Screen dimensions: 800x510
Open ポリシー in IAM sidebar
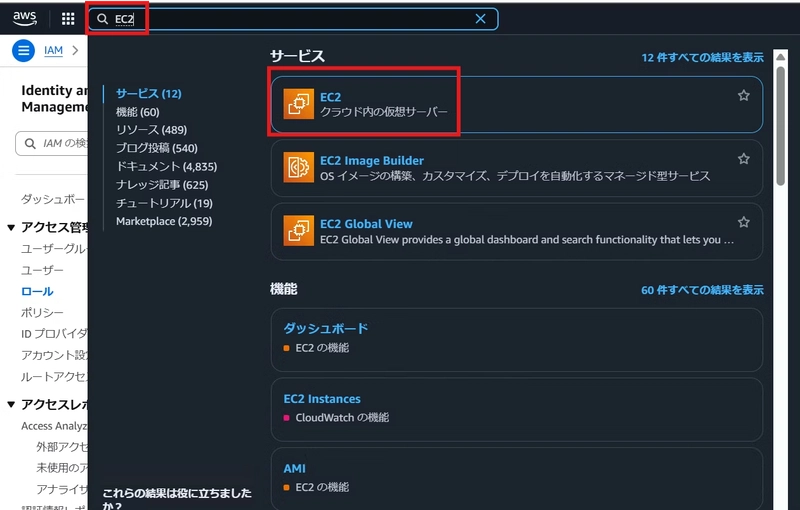pos(42,312)
